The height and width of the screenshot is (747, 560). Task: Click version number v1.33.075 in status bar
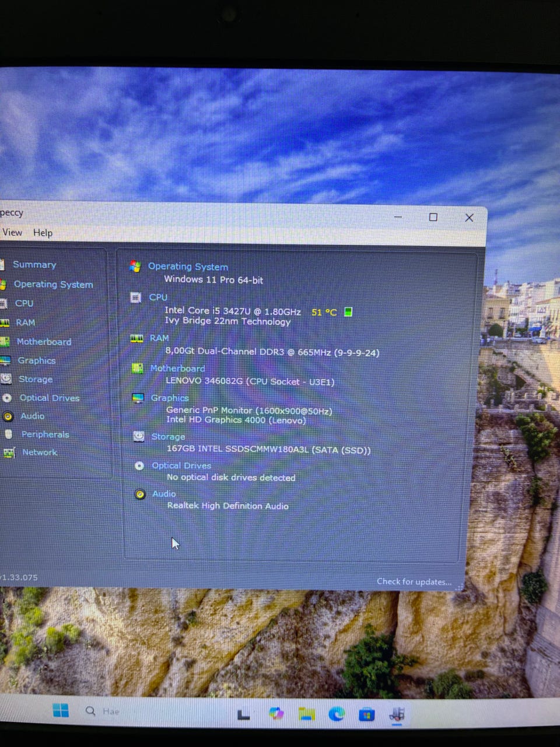click(x=19, y=577)
